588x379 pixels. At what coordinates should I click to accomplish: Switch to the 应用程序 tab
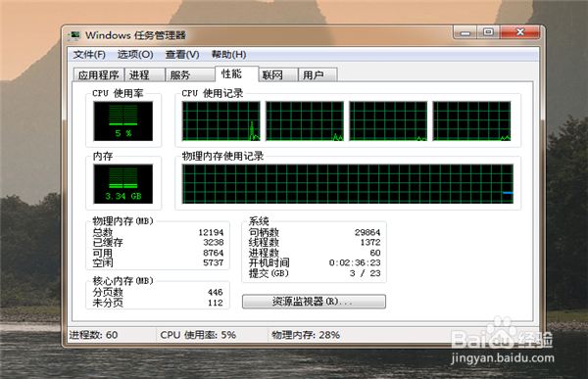[x=99, y=75]
